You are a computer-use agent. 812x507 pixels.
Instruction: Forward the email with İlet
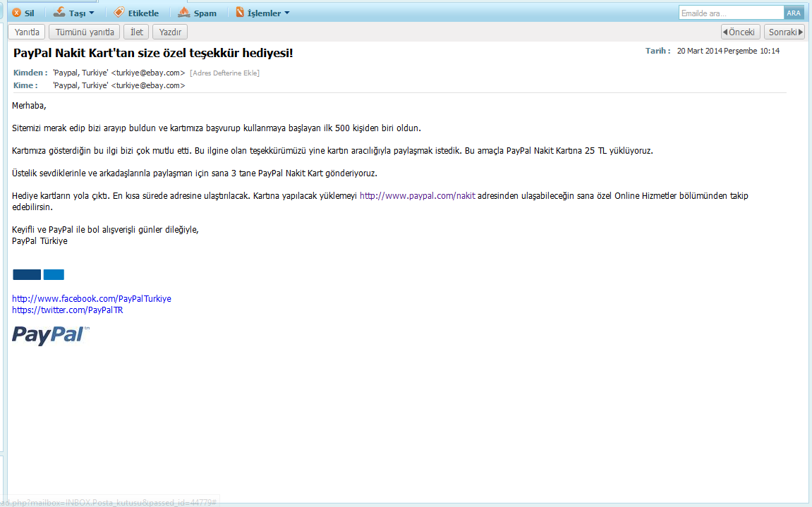137,32
